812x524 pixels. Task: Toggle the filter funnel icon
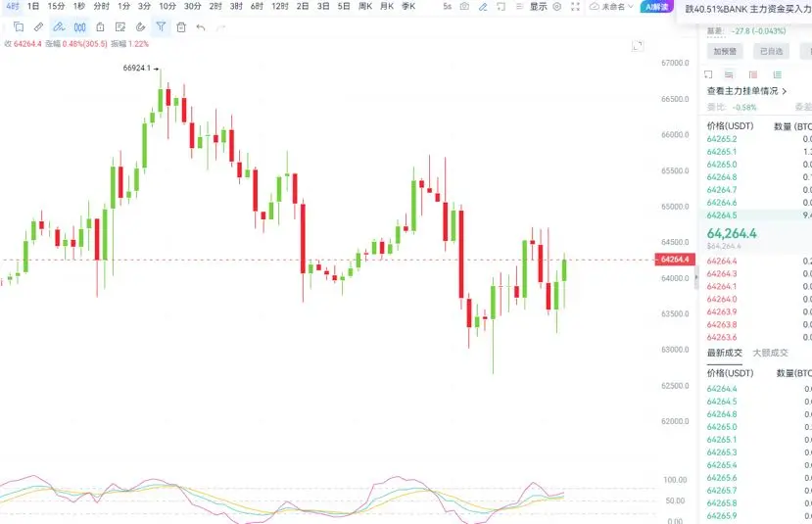tap(161, 26)
